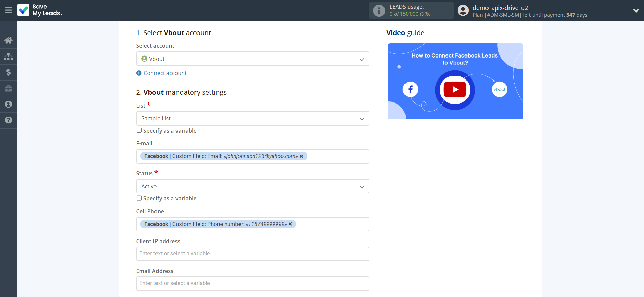Enable Specify as a variable for Status

click(x=139, y=198)
